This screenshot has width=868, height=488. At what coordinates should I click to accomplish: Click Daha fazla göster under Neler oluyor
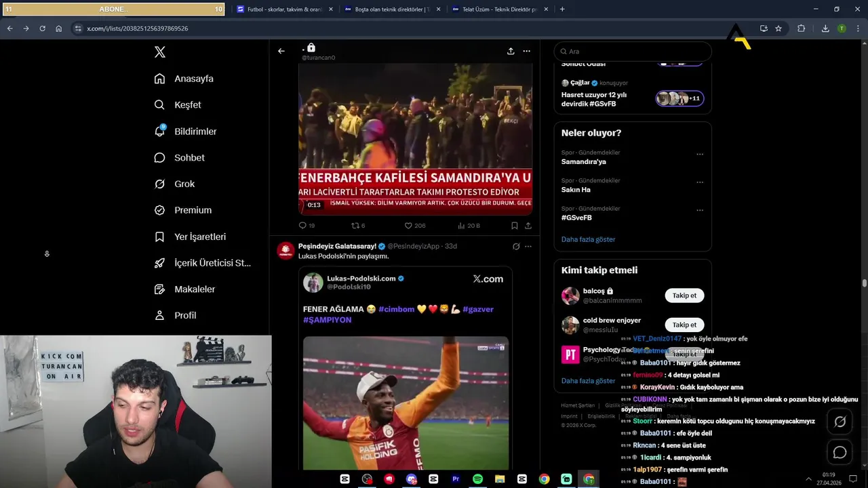click(588, 239)
